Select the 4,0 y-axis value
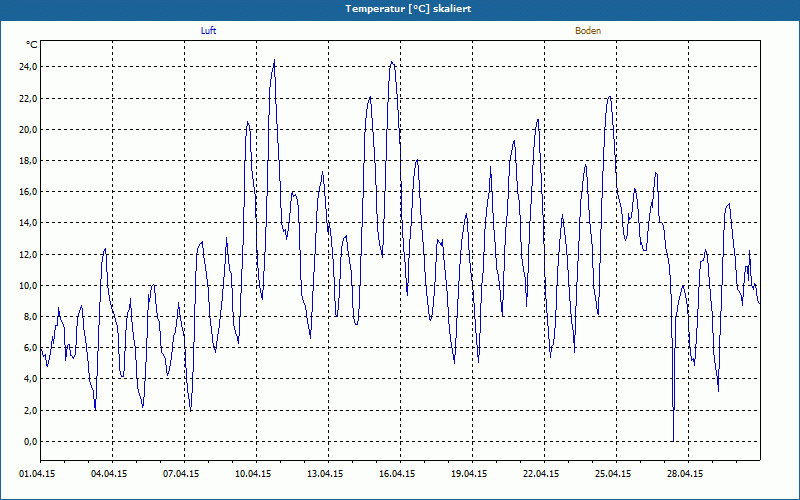800x500 pixels. 30,379
